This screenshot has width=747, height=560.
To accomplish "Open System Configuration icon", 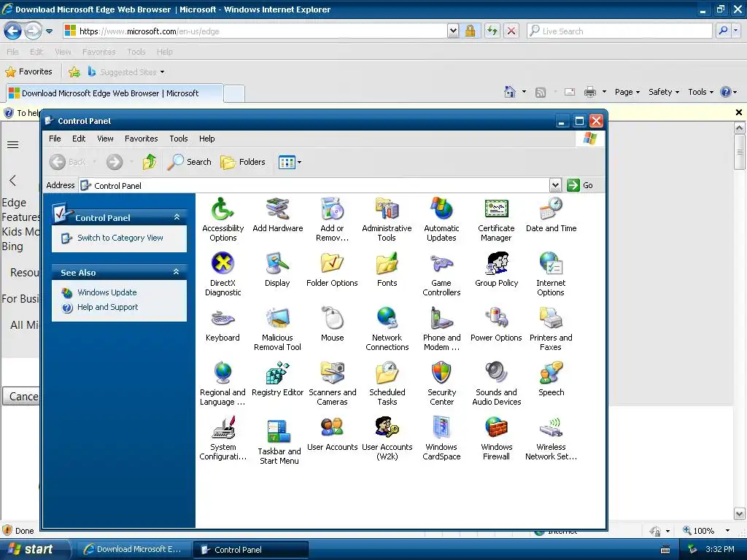I will (222, 428).
